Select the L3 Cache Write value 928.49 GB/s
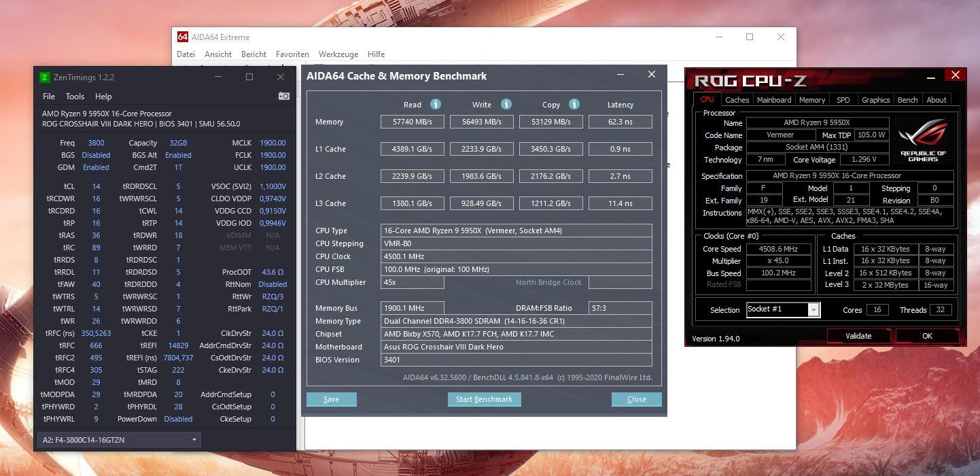 click(482, 203)
